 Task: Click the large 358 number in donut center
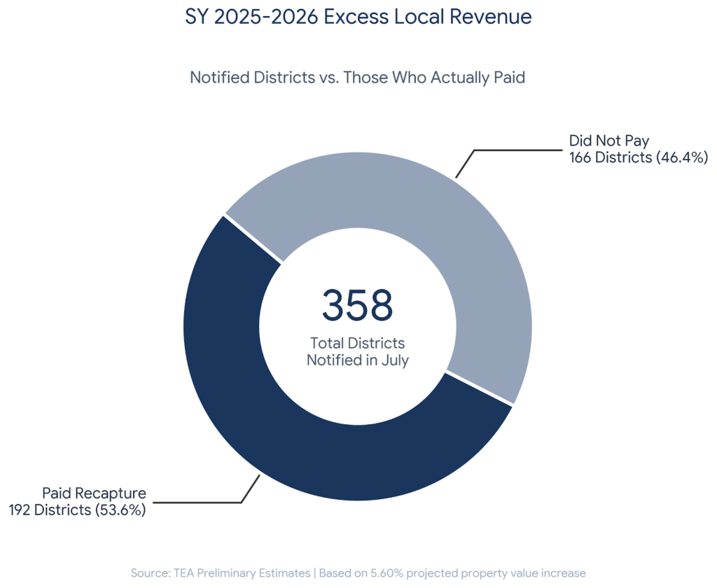pyautogui.click(x=357, y=304)
